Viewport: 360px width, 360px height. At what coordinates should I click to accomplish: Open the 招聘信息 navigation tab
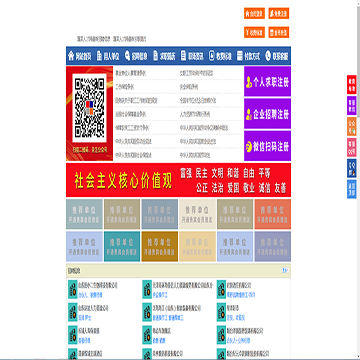[137, 56]
